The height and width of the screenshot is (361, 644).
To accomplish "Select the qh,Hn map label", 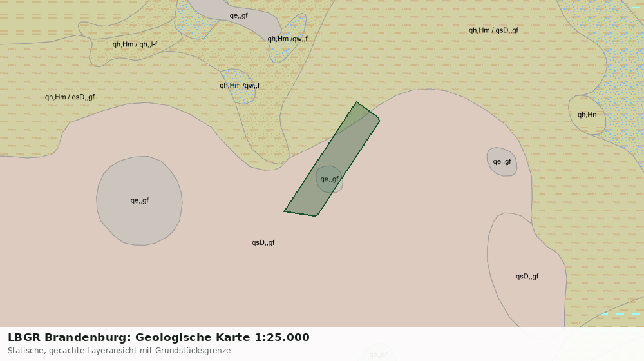I will [x=587, y=115].
